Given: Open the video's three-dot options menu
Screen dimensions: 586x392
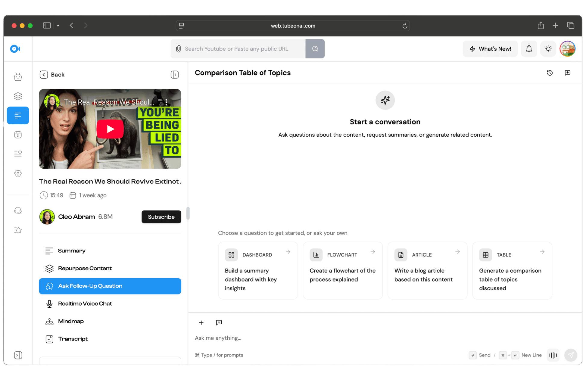Looking at the screenshot, I should tap(166, 102).
